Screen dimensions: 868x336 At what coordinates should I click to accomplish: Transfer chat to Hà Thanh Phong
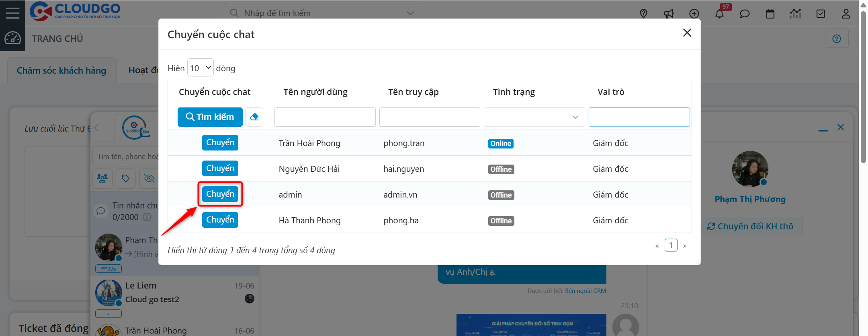[220, 220]
